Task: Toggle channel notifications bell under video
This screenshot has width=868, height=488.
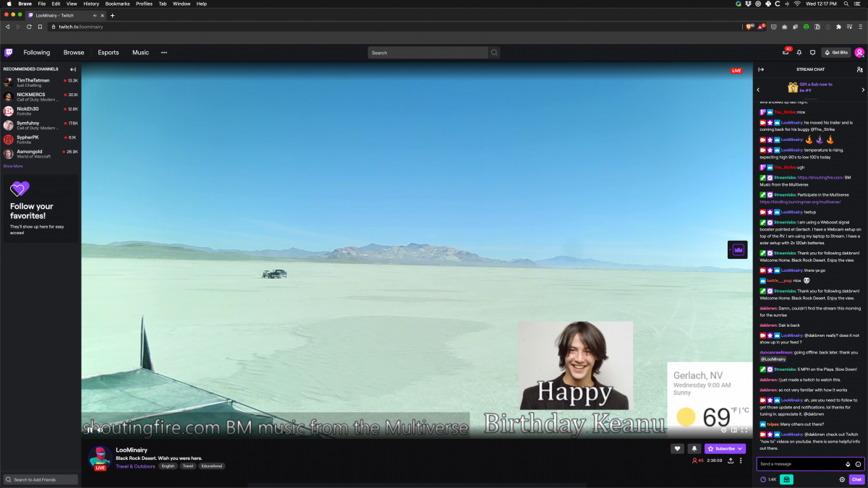Action: coord(694,448)
